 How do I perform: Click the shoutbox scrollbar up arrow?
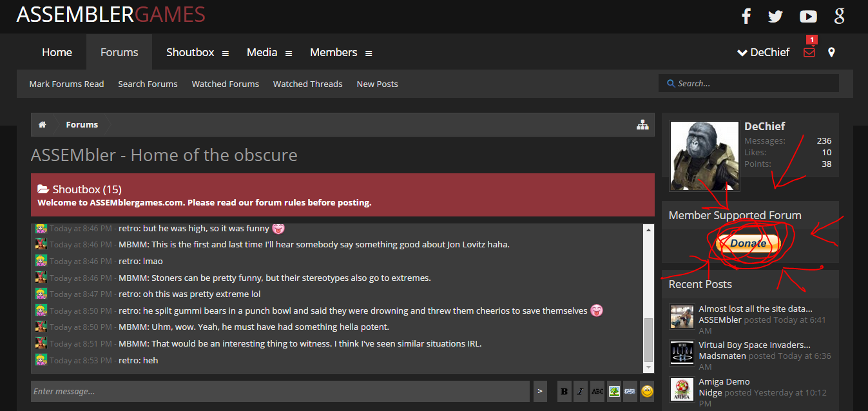648,229
